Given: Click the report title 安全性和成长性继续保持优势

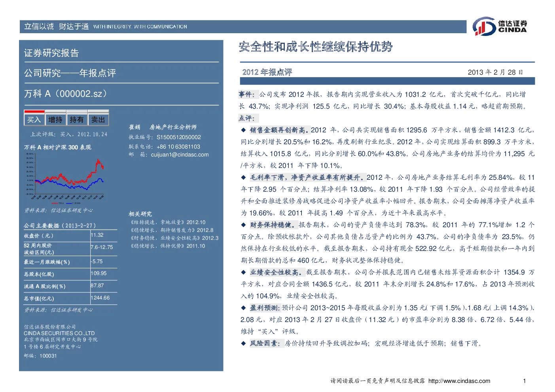Looking at the screenshot, I should [x=316, y=47].
